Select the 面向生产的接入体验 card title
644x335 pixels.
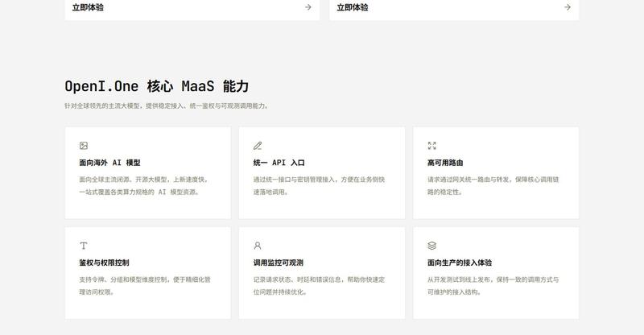click(x=460, y=263)
